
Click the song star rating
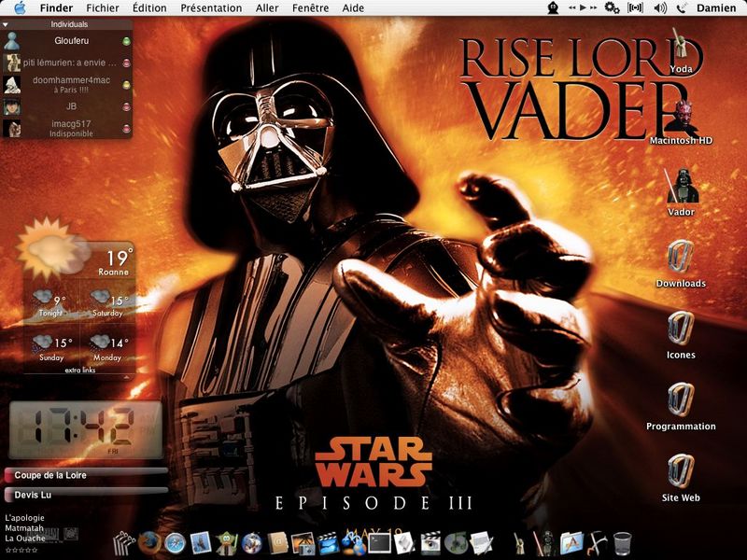[21, 550]
